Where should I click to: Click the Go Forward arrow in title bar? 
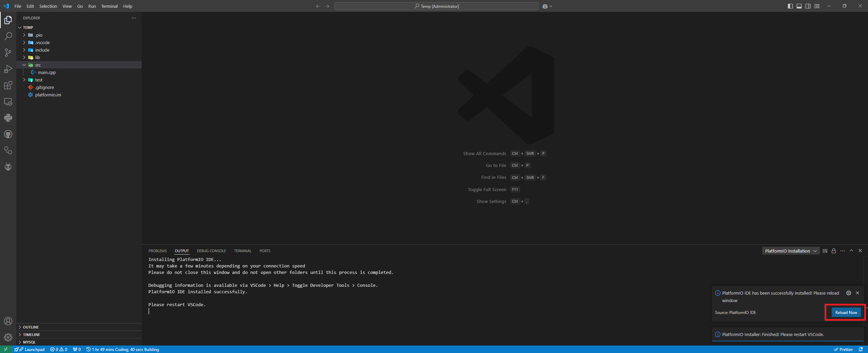pos(327,6)
